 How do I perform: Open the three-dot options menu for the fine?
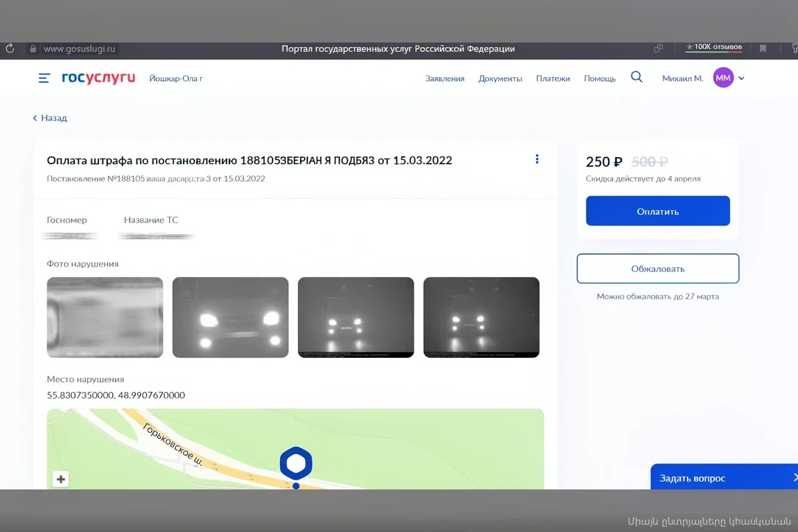pos(537,160)
